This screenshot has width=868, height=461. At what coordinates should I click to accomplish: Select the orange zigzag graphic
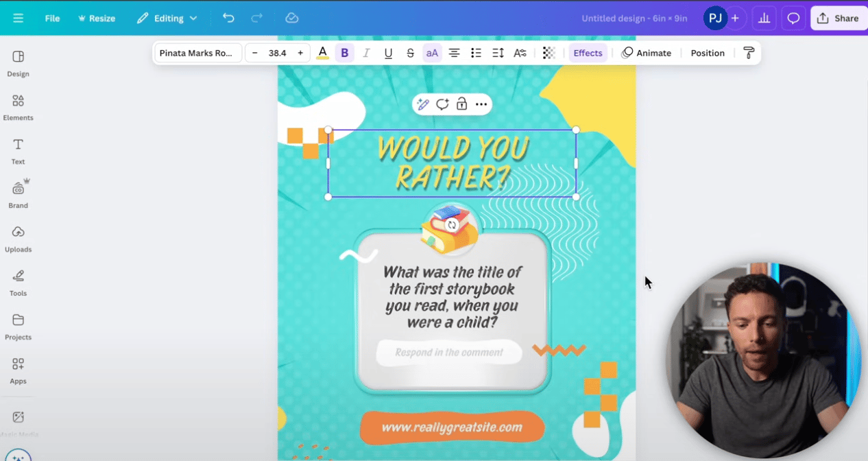559,350
